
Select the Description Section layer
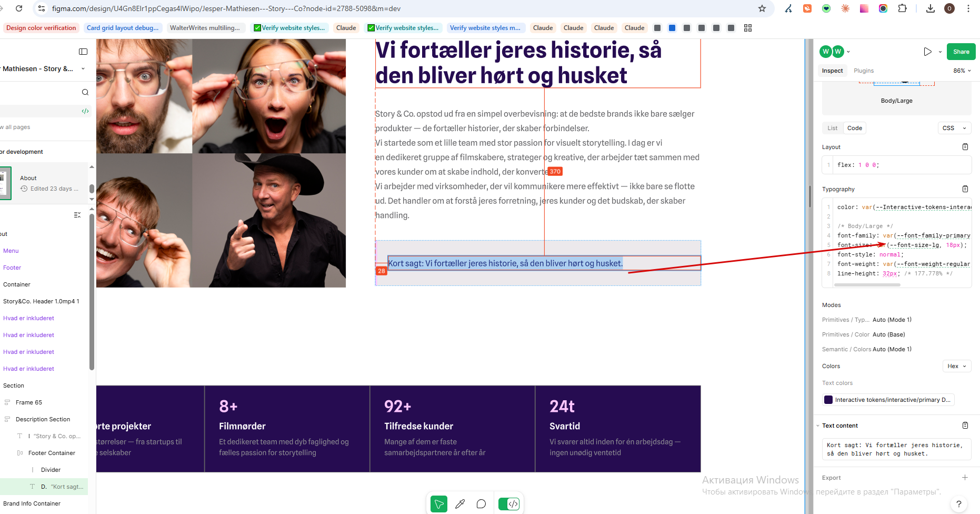click(43, 419)
